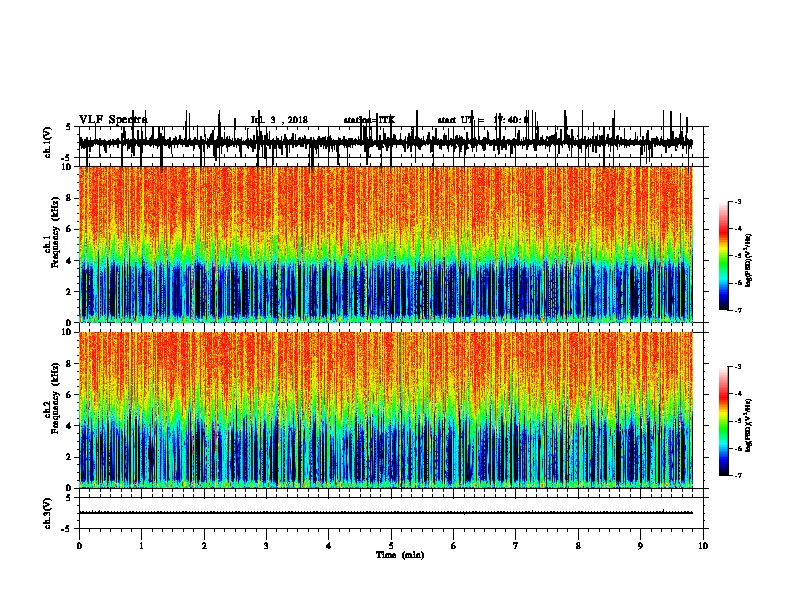Click time axis tick label '6'

coord(454,546)
